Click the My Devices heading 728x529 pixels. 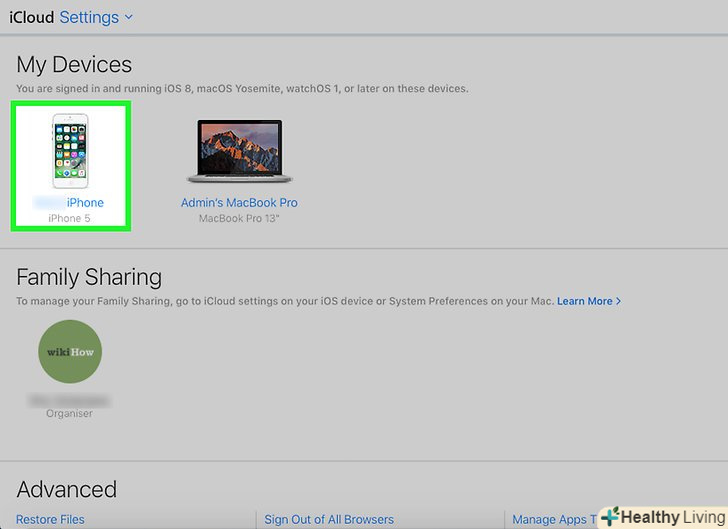point(74,65)
